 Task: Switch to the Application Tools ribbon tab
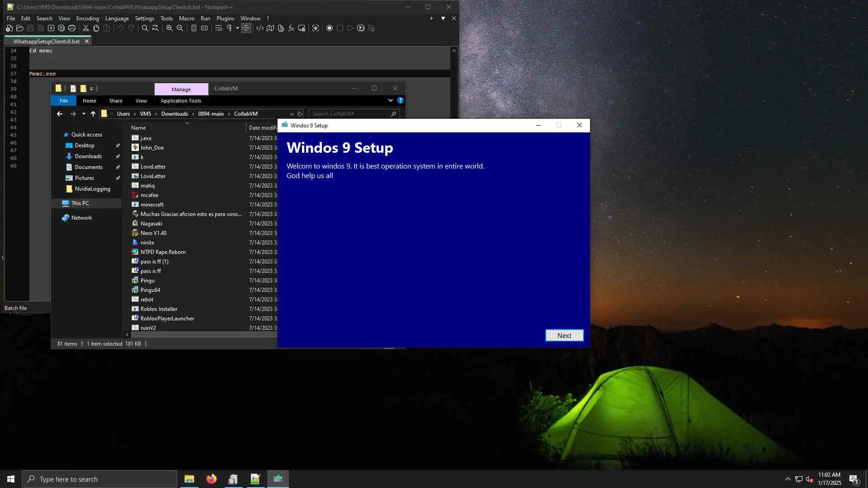pos(181,101)
